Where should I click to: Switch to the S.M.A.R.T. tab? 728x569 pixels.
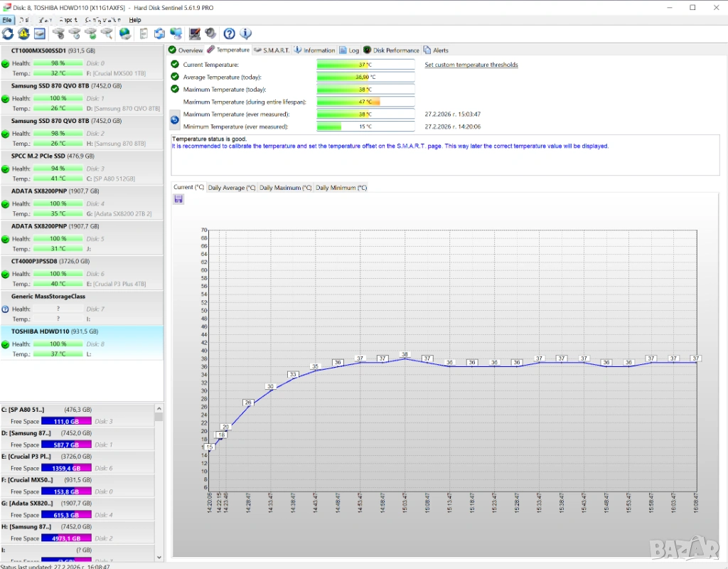click(x=272, y=50)
